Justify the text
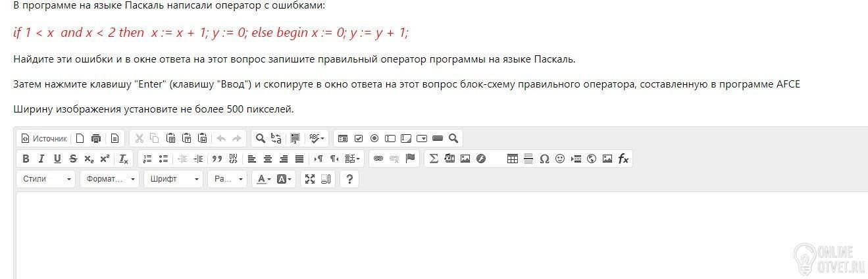 click(299, 159)
